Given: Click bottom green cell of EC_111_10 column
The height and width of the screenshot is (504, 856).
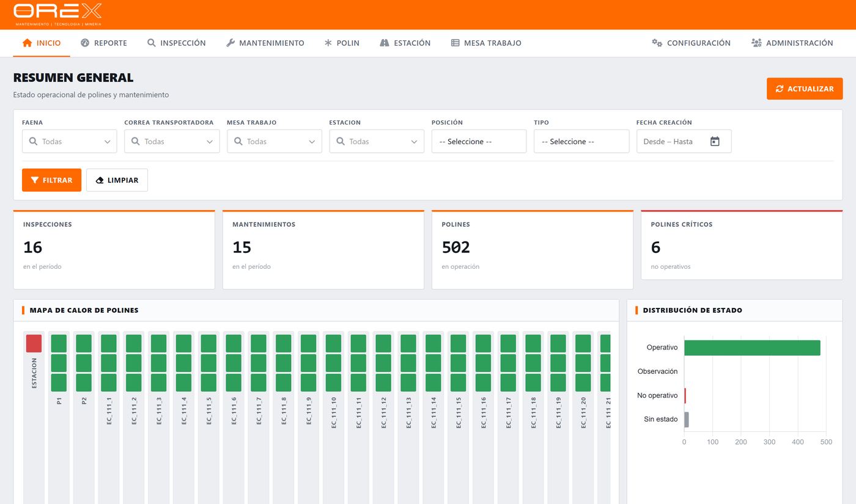Looking at the screenshot, I should (x=334, y=382).
